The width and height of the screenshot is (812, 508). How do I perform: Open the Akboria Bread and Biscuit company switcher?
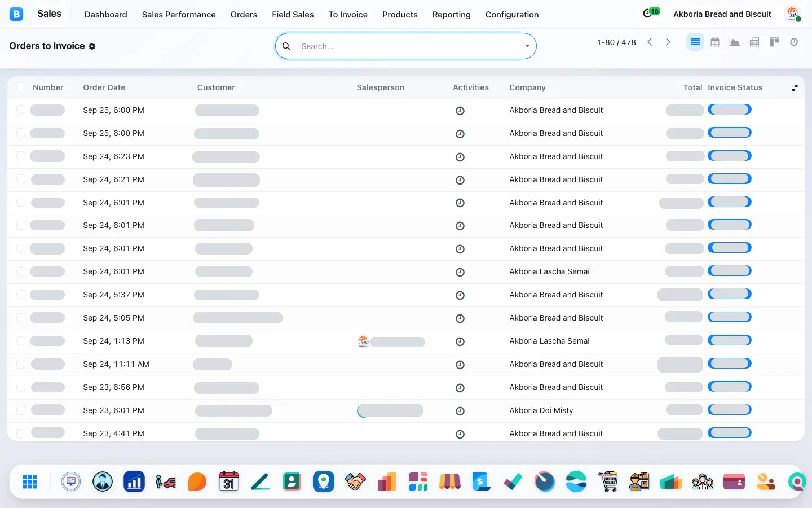[722, 14]
